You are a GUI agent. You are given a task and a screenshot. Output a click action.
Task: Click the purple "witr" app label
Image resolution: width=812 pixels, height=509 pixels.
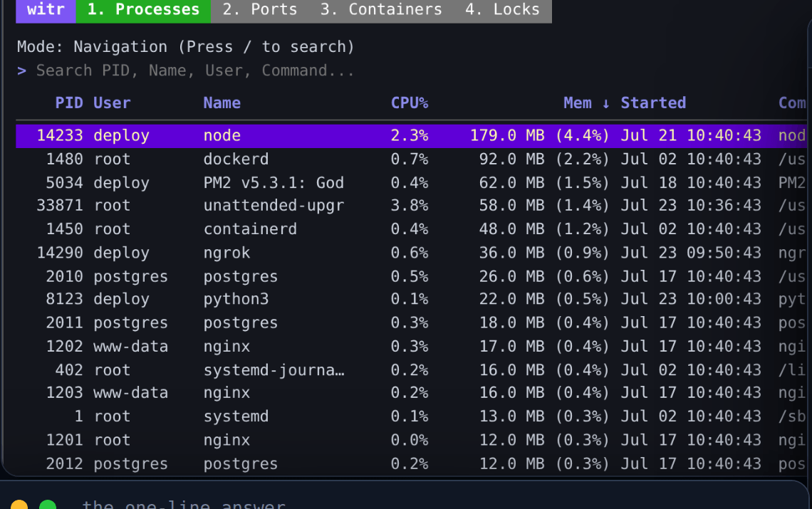pos(46,9)
